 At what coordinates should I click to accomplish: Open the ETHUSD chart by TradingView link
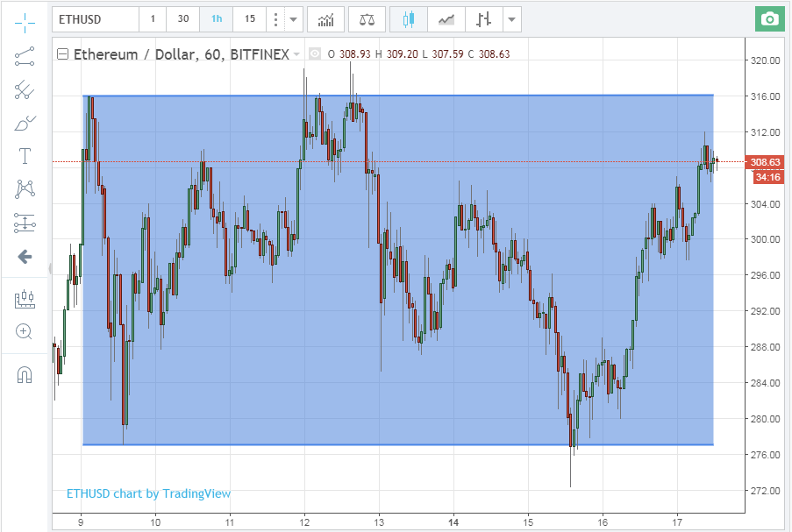(148, 493)
